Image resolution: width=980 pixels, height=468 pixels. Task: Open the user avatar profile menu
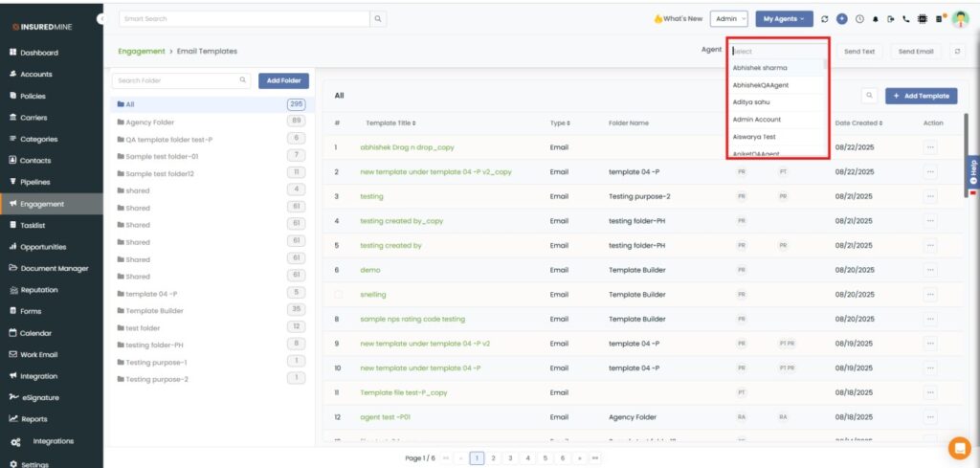tap(960, 19)
